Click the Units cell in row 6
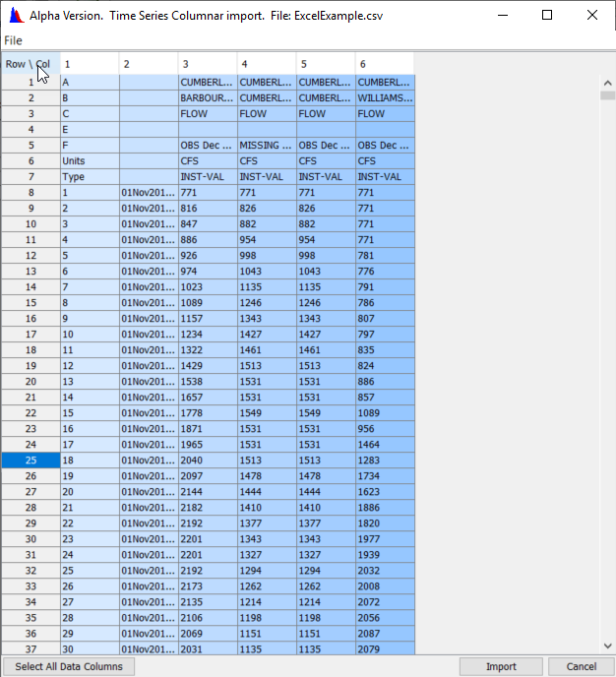 (x=89, y=160)
